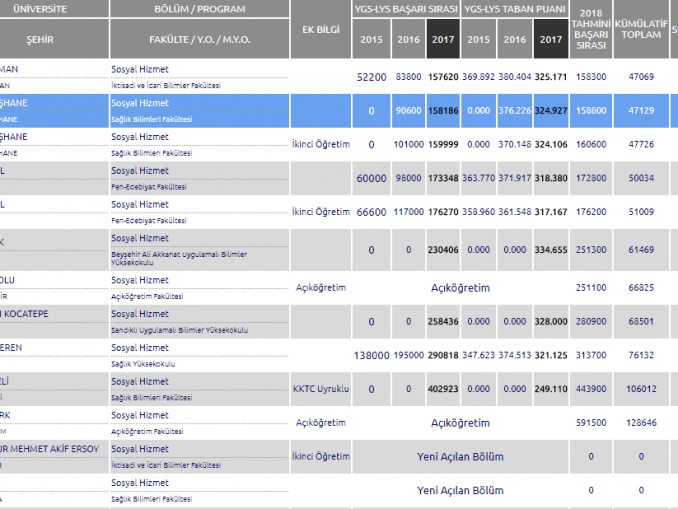678x509 pixels.
Task: Select the YGS-LYS TABAN PUANI header
Action: [x=515, y=10]
